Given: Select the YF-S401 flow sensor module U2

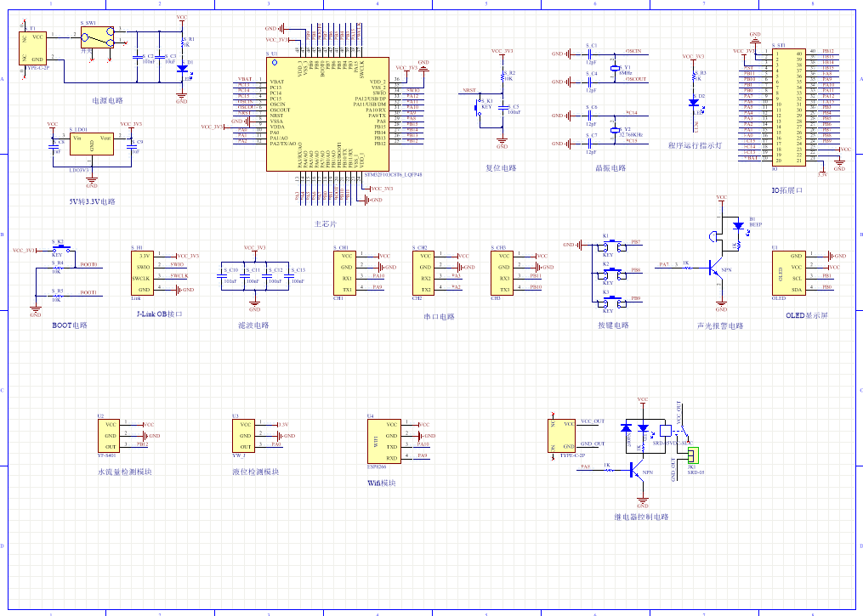Looking at the screenshot, I should click(x=109, y=436).
